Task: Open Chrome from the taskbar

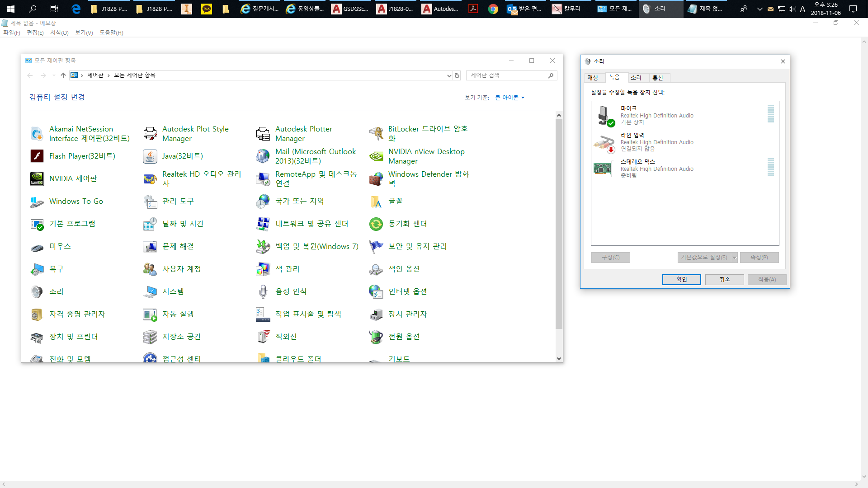Action: coord(493,9)
